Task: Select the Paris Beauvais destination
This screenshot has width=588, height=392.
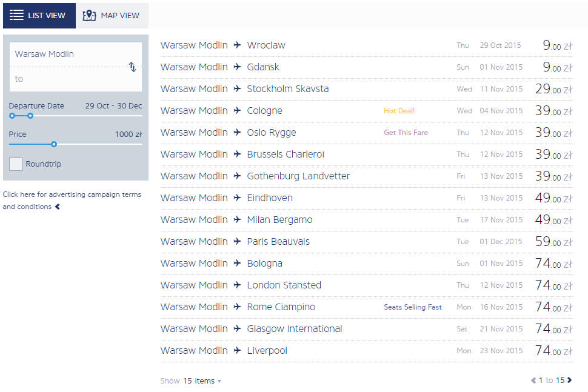Action: pos(278,241)
